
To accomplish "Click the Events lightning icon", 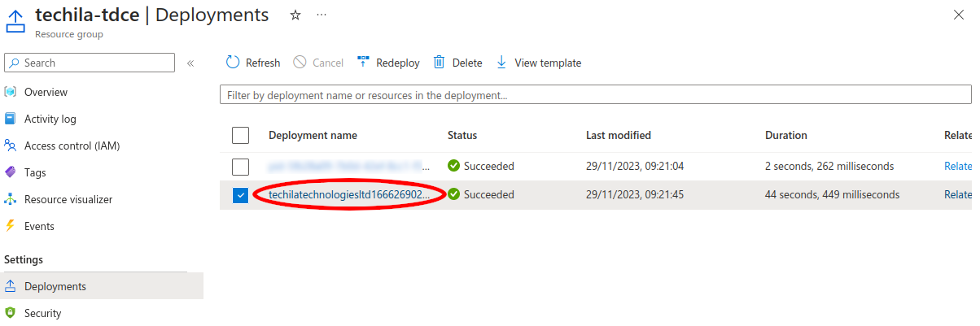I will 11,226.
